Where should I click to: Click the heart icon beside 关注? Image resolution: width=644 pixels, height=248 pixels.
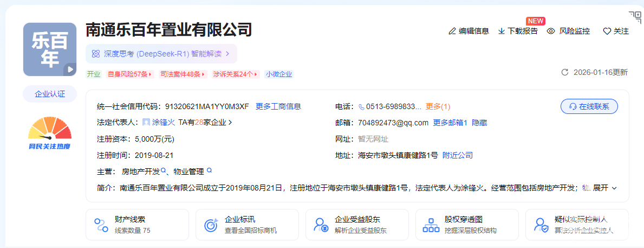[607, 31]
